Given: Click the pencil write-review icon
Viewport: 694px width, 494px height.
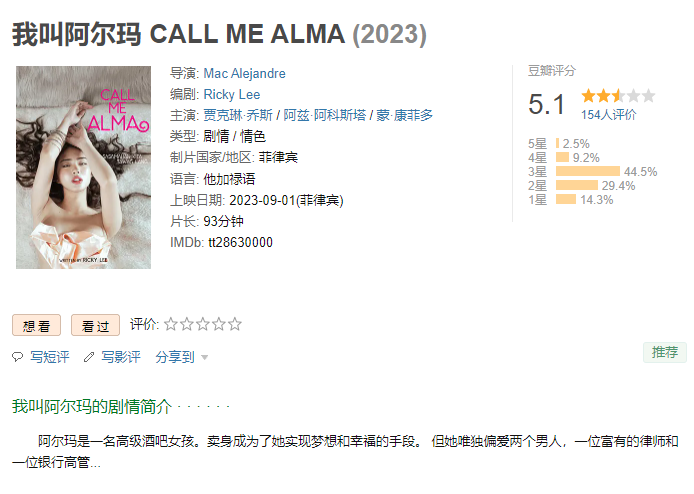Looking at the screenshot, I should coord(89,357).
